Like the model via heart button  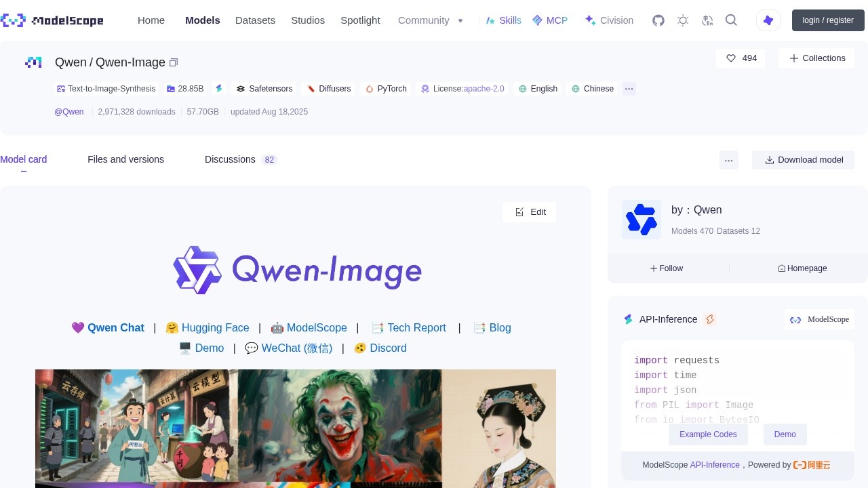pos(741,58)
